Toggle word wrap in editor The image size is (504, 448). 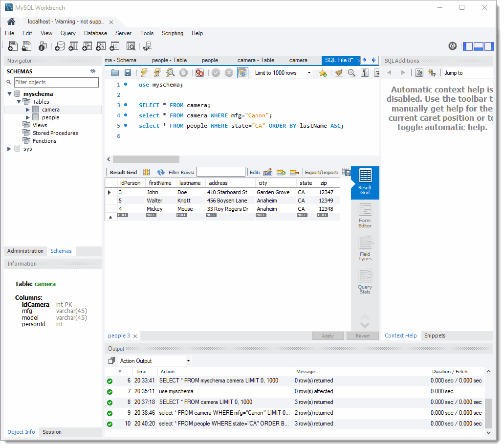tap(377, 73)
